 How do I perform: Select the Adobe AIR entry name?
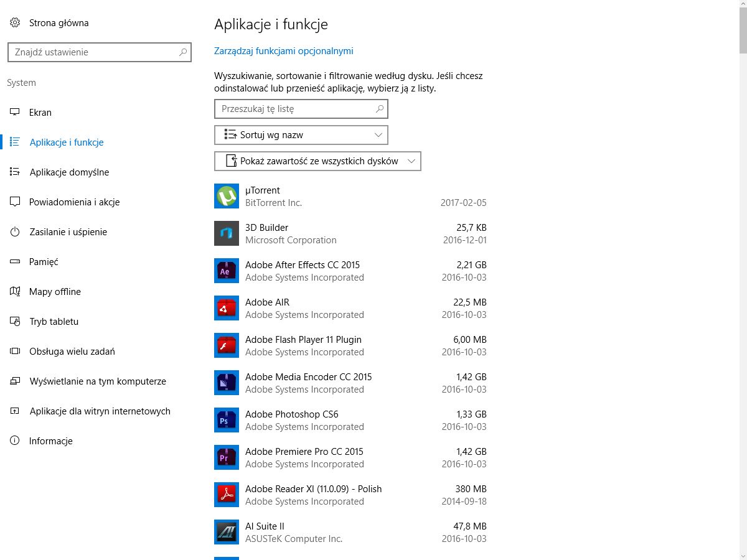pos(267,302)
